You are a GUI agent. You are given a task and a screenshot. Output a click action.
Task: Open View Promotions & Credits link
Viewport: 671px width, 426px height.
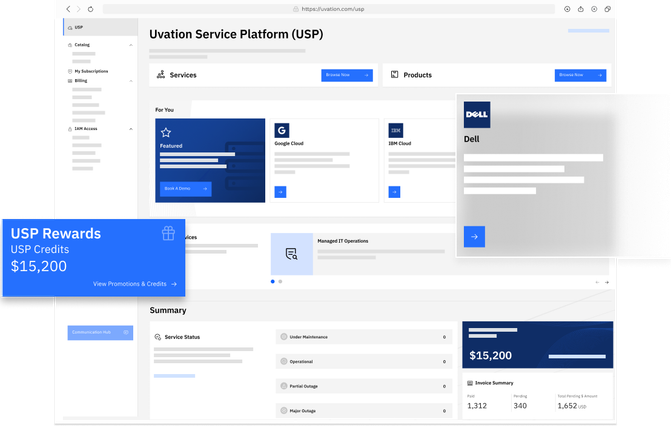[x=134, y=284]
